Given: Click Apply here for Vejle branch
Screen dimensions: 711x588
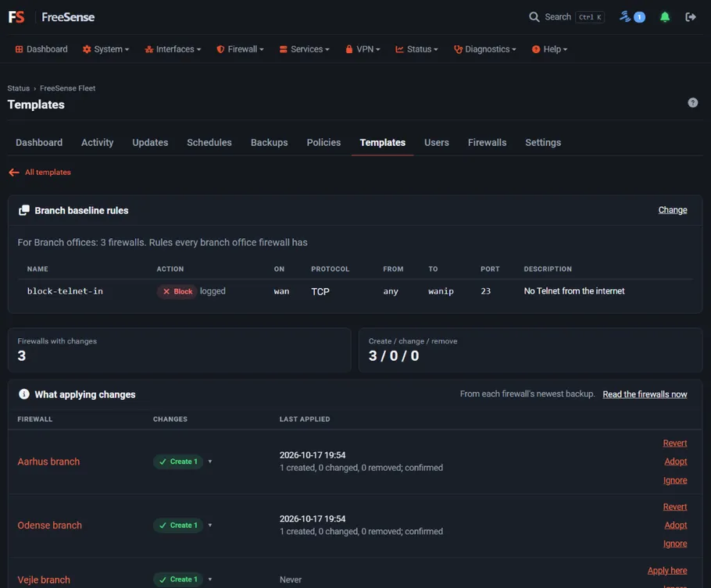Looking at the screenshot, I should [667, 571].
